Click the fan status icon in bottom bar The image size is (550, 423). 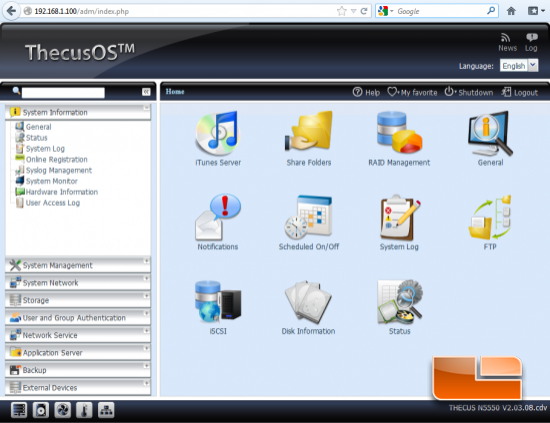pyautogui.click(x=62, y=410)
